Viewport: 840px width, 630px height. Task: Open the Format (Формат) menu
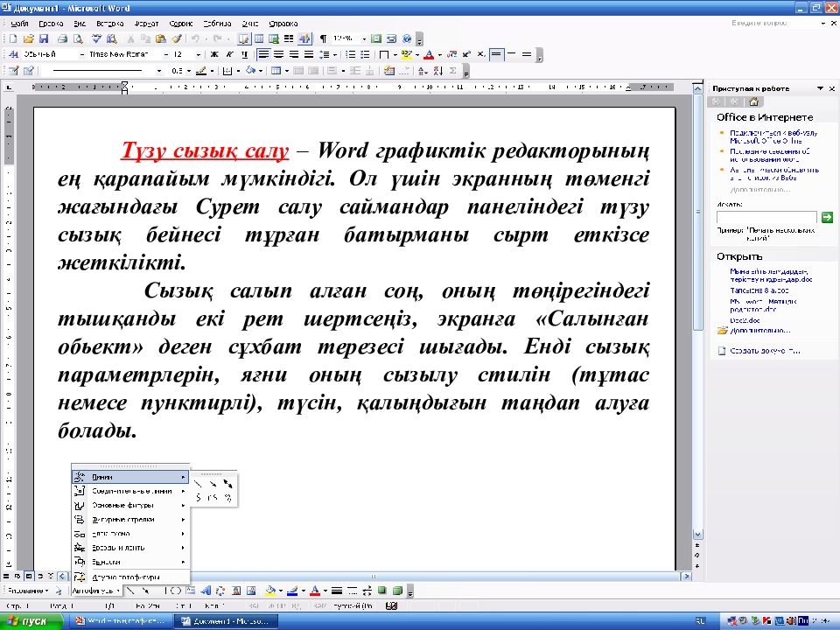click(146, 24)
